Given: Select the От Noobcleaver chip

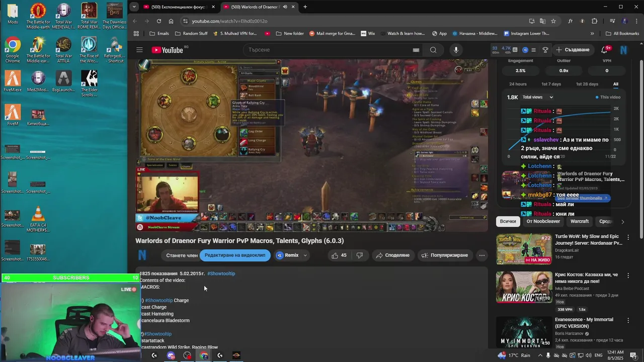Looking at the screenshot, I should point(543,221).
